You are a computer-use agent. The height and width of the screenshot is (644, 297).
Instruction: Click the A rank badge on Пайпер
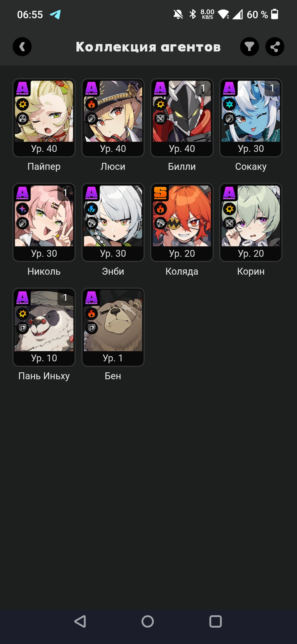point(23,88)
